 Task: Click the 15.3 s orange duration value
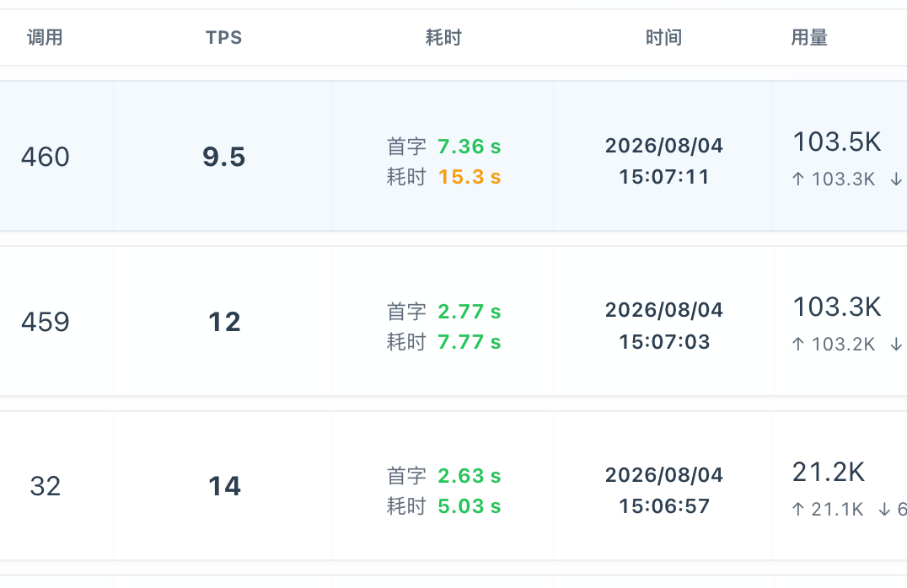[470, 177]
